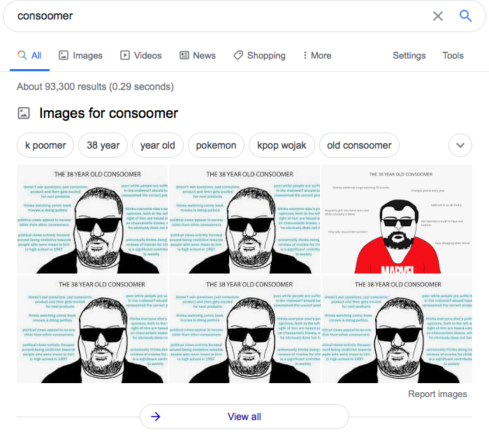Expand more filter chips with chevron
The height and width of the screenshot is (448, 489).
(460, 145)
